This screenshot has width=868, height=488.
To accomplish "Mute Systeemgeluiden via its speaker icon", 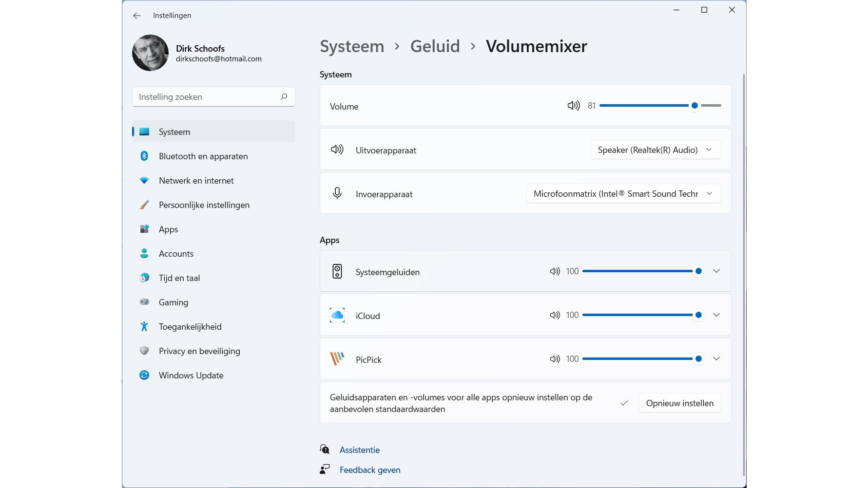I will (555, 271).
